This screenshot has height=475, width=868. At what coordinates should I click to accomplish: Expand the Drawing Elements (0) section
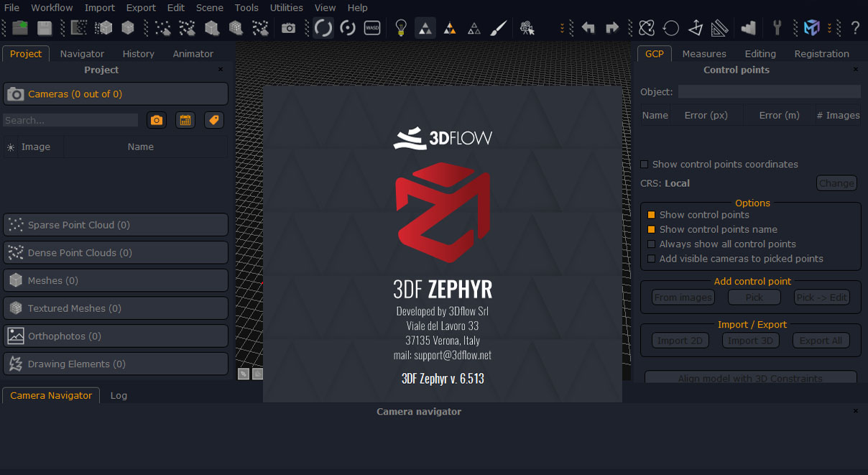[x=116, y=364]
